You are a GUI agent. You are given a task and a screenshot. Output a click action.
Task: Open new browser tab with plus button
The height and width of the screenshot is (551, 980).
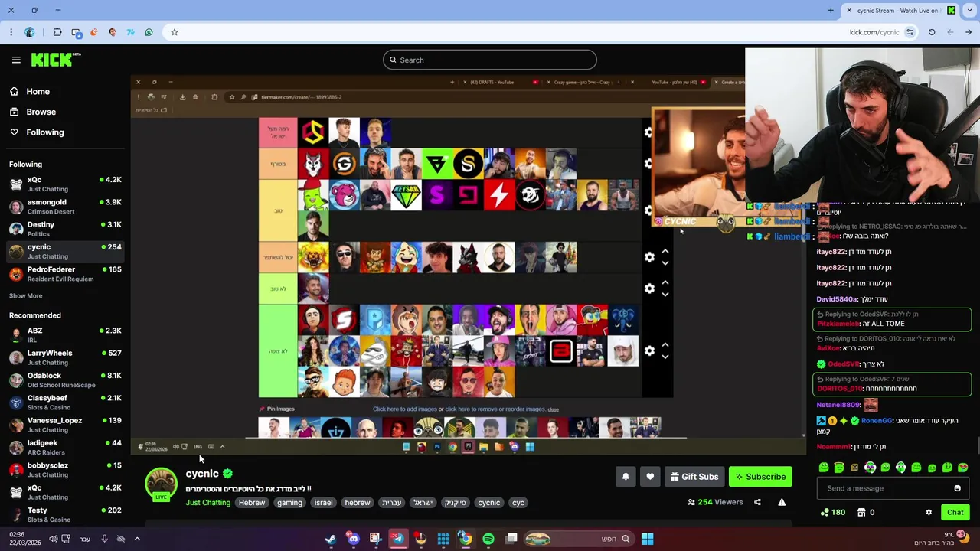click(x=831, y=10)
